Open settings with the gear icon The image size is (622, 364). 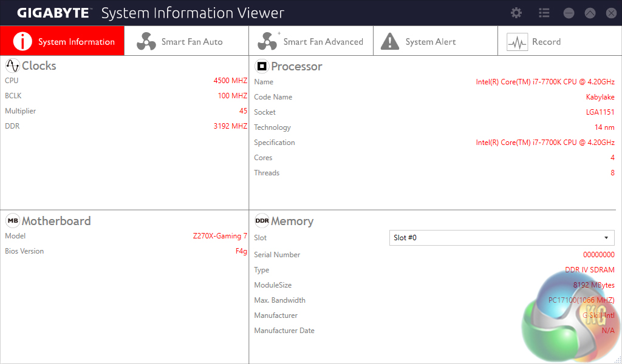(516, 13)
